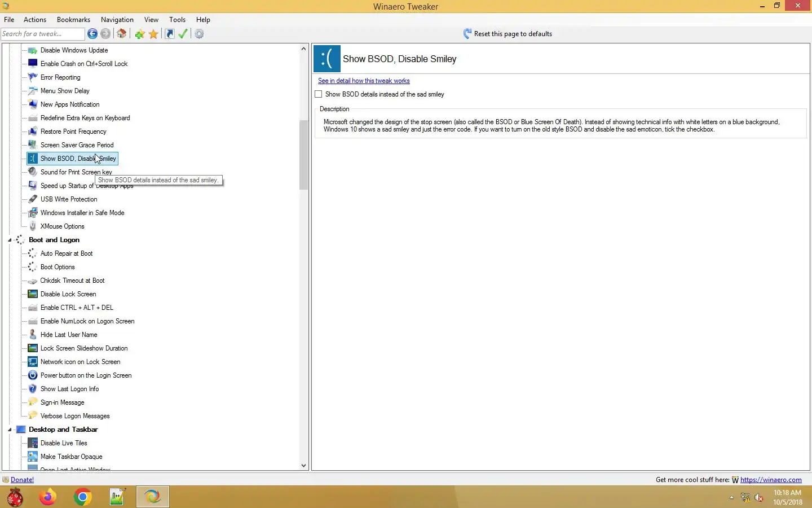Select Enable NumLock on Logon Screen
812x508 pixels.
click(x=87, y=321)
